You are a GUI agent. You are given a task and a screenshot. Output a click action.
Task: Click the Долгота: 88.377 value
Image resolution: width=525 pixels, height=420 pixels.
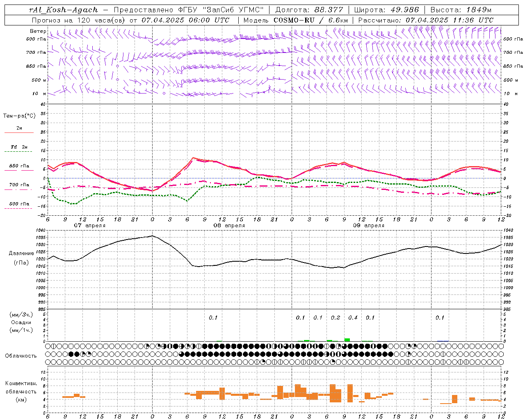(309, 10)
